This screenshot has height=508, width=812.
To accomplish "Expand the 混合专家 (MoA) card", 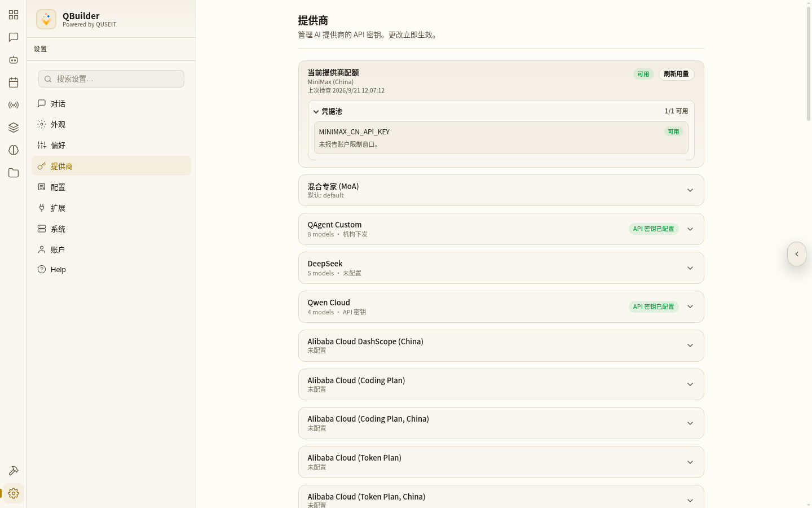I will 690,190.
